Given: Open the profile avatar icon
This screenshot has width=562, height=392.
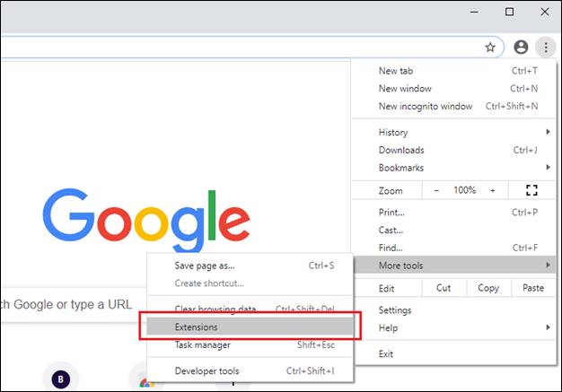Looking at the screenshot, I should pyautogui.click(x=521, y=47).
